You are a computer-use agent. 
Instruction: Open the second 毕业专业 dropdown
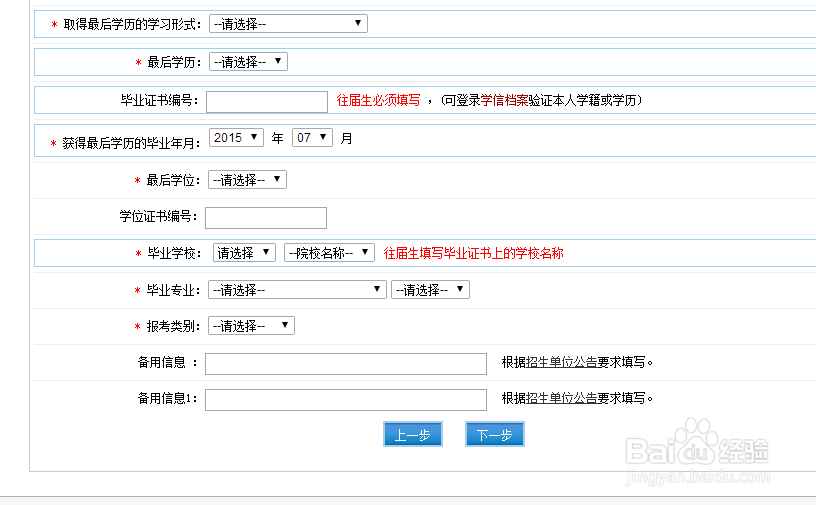click(431, 289)
